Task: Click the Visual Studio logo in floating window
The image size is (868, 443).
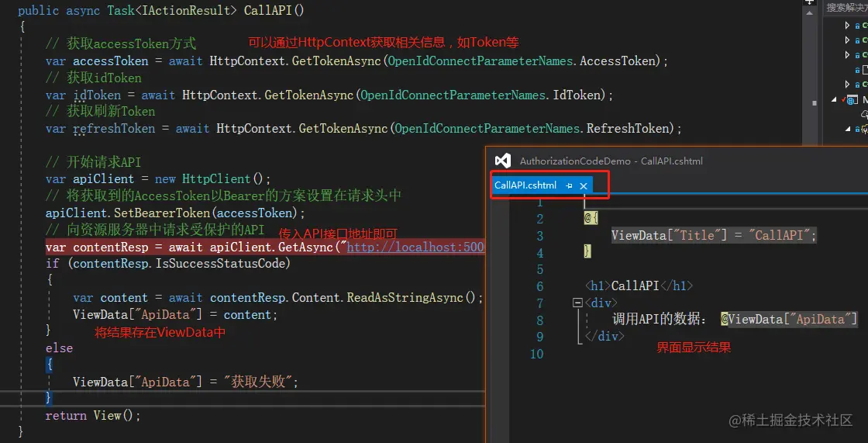Action: click(503, 161)
